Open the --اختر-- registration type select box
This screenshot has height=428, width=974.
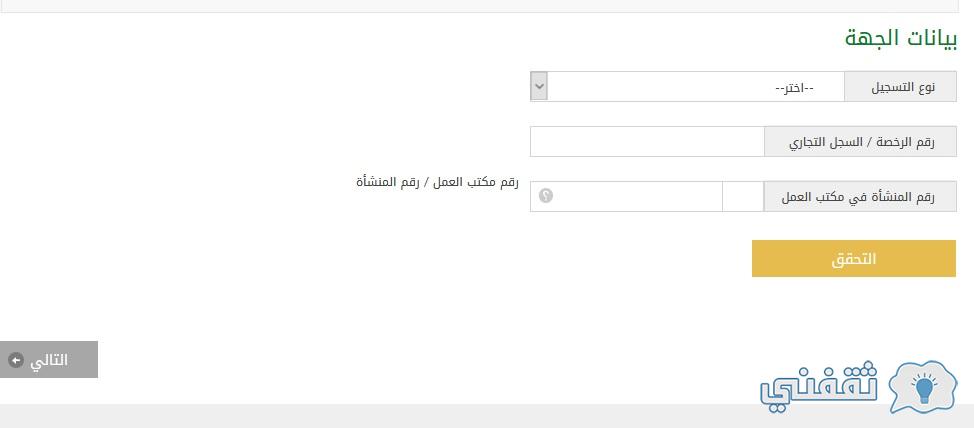point(687,86)
